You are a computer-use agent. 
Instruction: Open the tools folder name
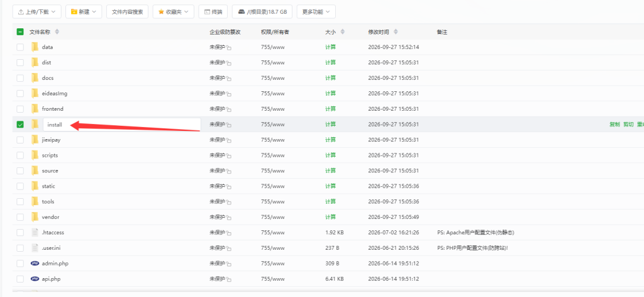click(x=48, y=202)
